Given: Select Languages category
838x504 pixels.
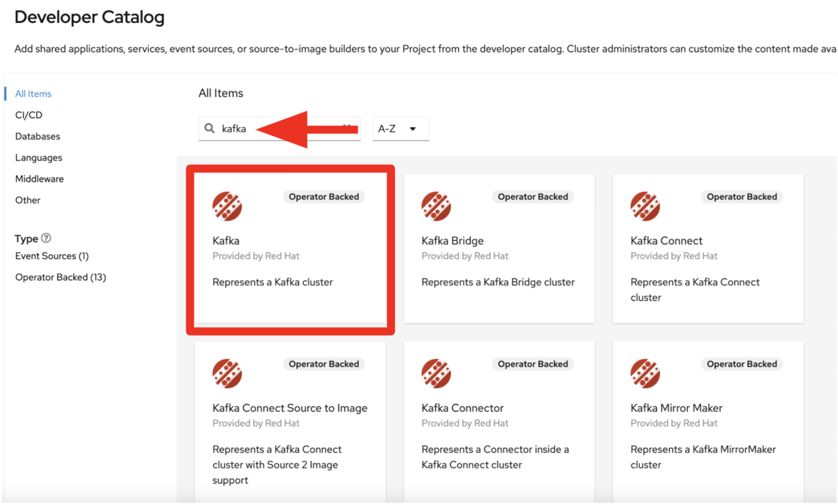Looking at the screenshot, I should (x=39, y=158).
